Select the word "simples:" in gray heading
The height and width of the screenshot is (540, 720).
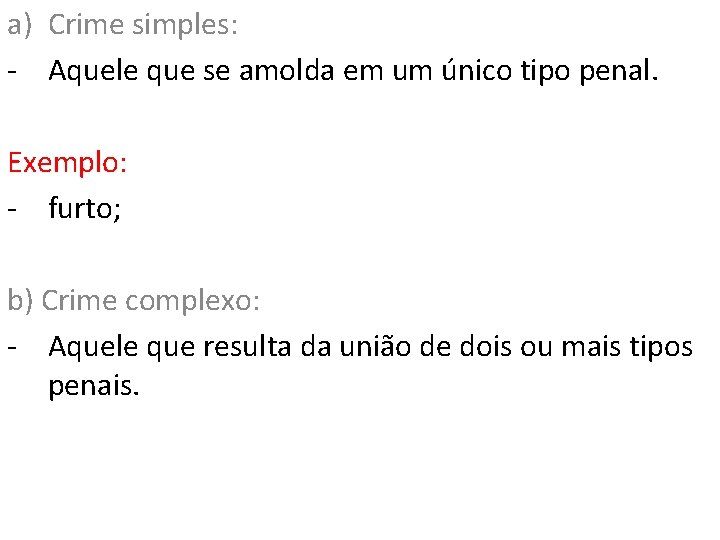click(185, 26)
